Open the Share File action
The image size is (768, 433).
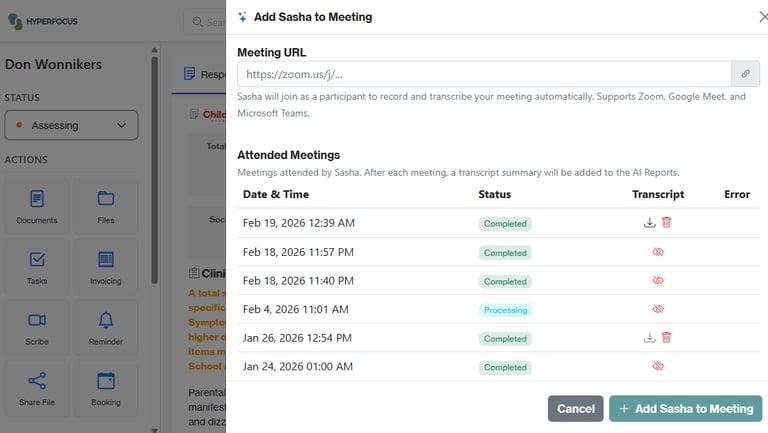[x=37, y=390]
